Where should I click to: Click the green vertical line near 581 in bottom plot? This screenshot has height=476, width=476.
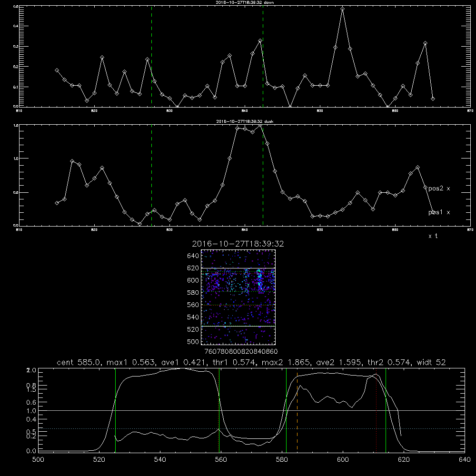click(286, 410)
